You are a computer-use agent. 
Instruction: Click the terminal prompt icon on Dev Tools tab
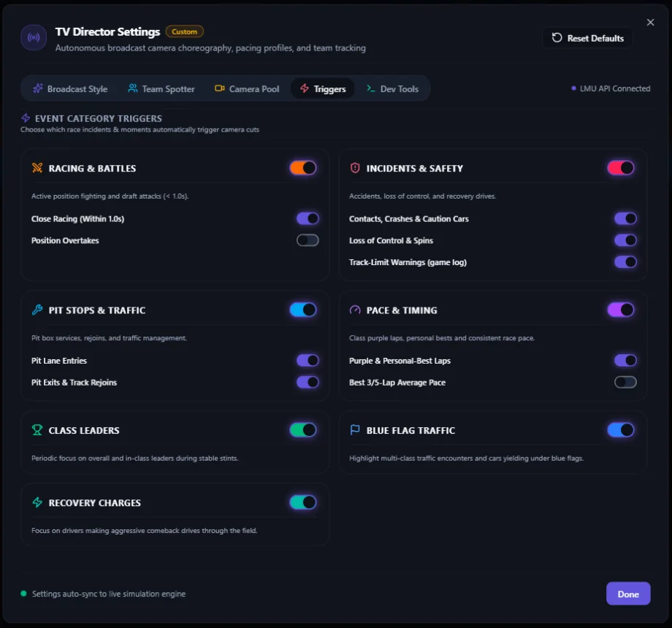pos(371,88)
